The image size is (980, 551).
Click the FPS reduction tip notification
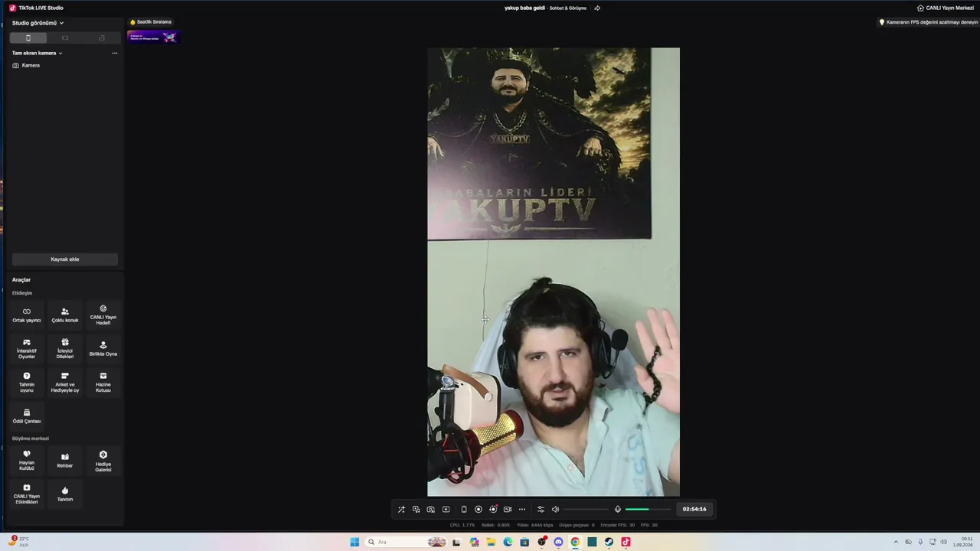pos(928,22)
